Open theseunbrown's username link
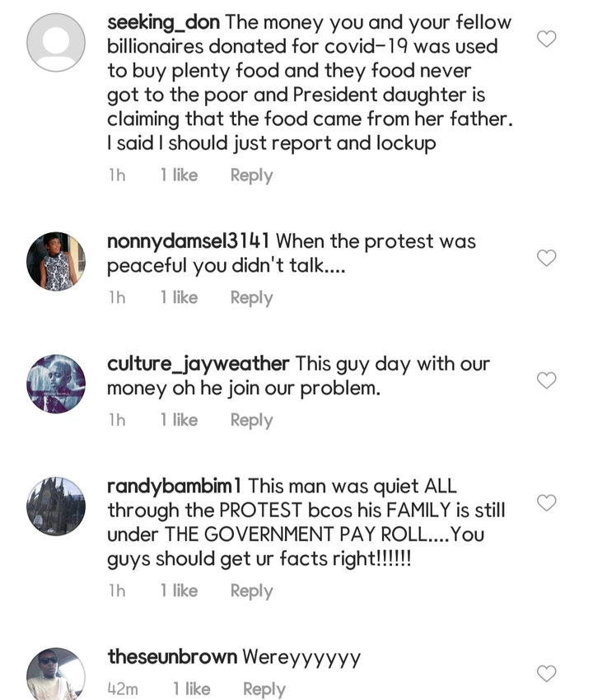The height and width of the screenshot is (700, 593). pos(172,656)
